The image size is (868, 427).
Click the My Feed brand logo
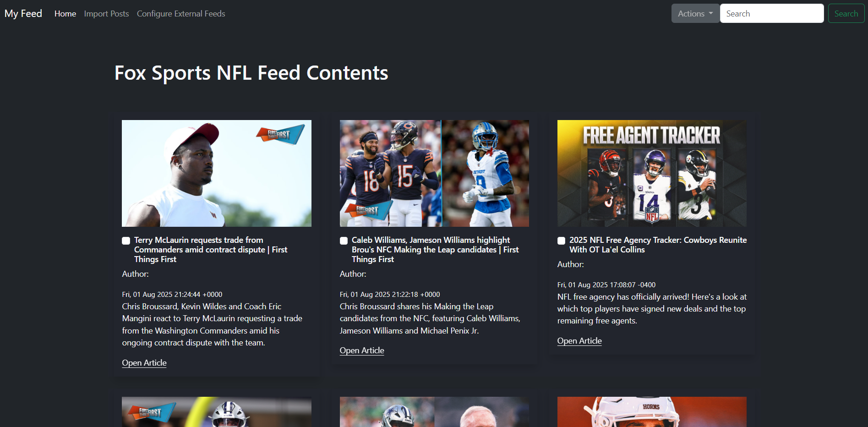point(23,14)
